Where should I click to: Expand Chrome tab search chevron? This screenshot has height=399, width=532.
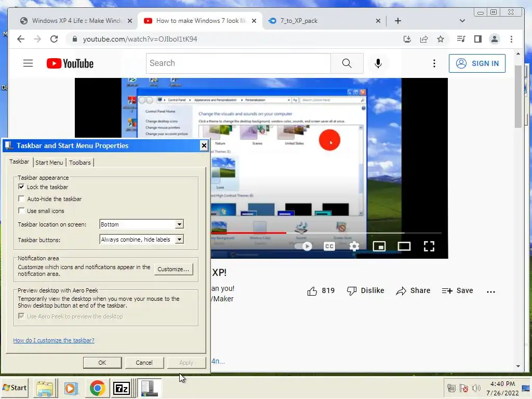pyautogui.click(x=462, y=21)
